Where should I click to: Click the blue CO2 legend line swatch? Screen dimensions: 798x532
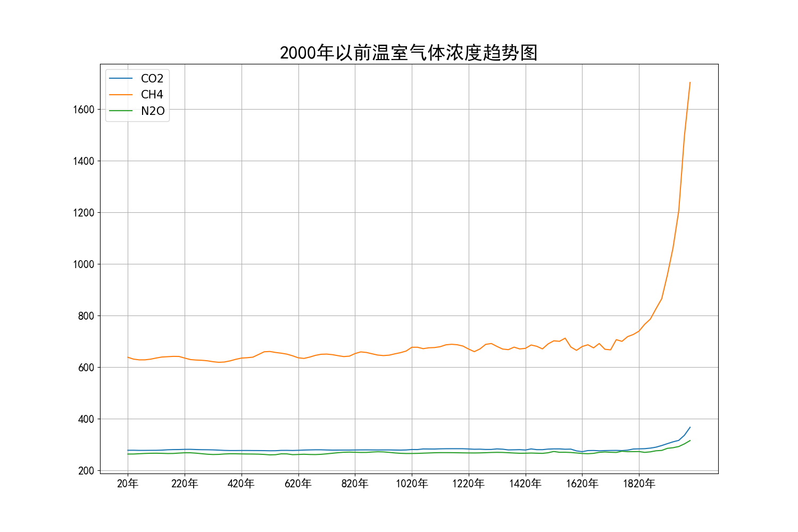pyautogui.click(x=121, y=78)
